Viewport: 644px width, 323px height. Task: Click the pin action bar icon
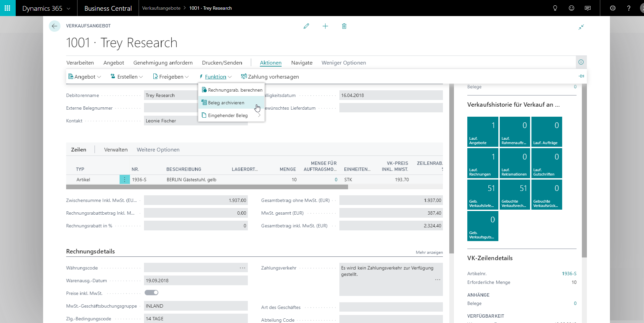click(x=581, y=76)
